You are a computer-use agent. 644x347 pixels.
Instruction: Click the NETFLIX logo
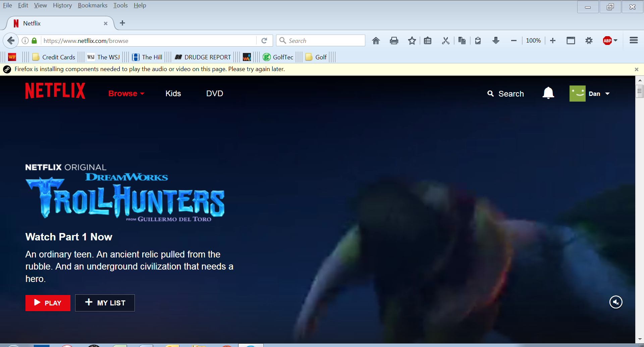pos(55,91)
